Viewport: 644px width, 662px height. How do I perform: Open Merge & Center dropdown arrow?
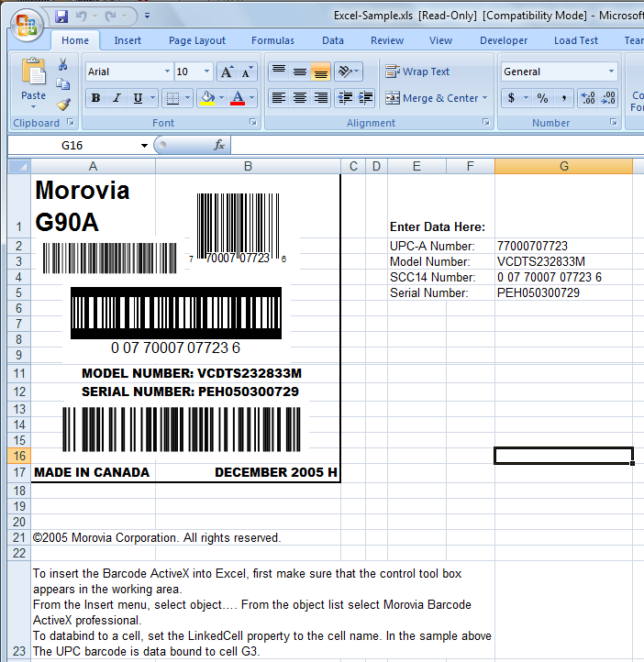point(484,98)
